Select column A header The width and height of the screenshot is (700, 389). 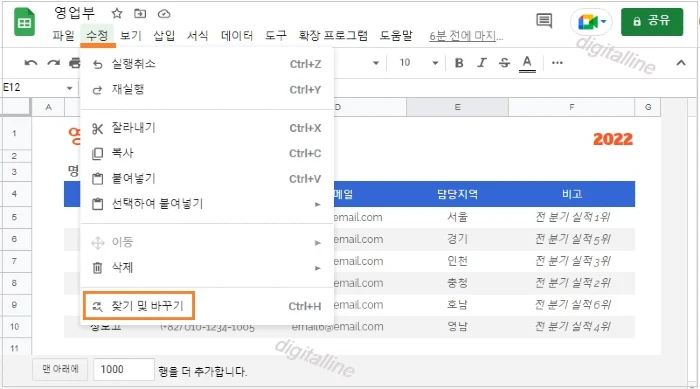[48, 107]
